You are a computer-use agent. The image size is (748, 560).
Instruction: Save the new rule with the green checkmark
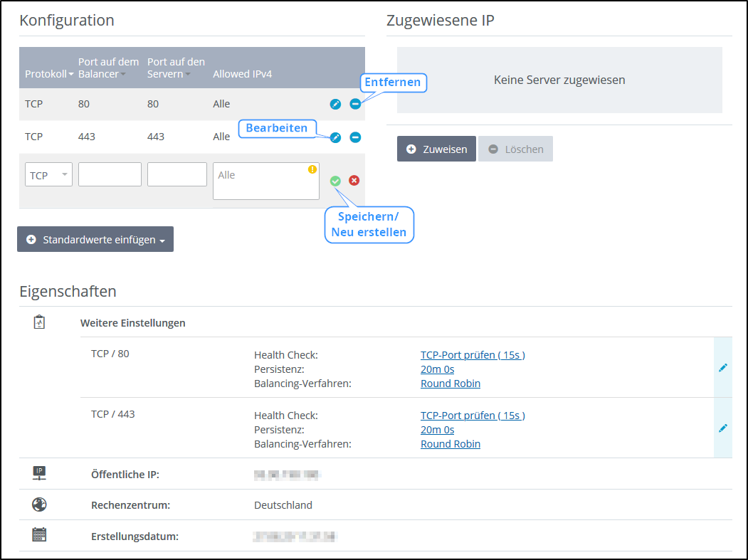335,181
